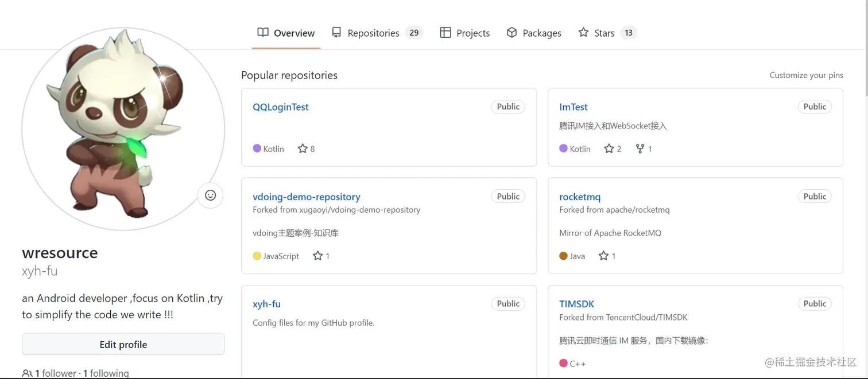868x379 pixels.
Task: Click the Stars tab star icon
Action: pos(583,33)
